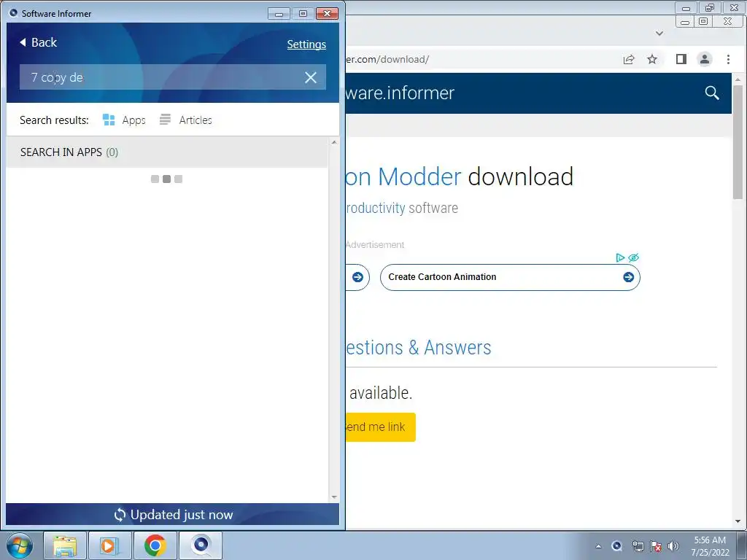Screen dimensions: 747x560
Task: Click the Apps grid icon
Action: 109,120
